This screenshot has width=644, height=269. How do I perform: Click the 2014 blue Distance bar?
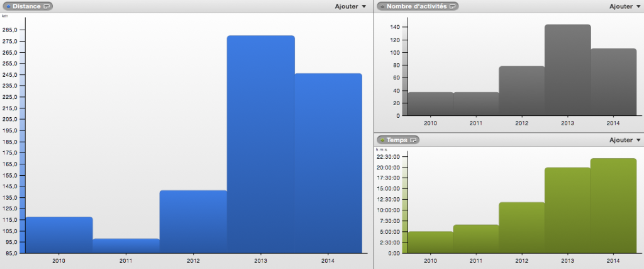[328, 164]
